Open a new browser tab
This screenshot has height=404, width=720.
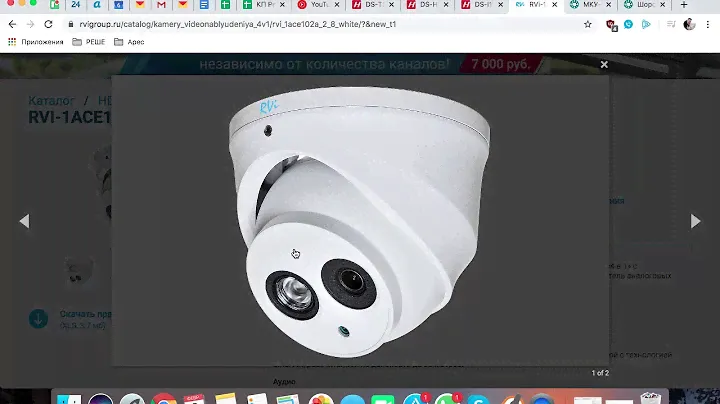[684, 6]
